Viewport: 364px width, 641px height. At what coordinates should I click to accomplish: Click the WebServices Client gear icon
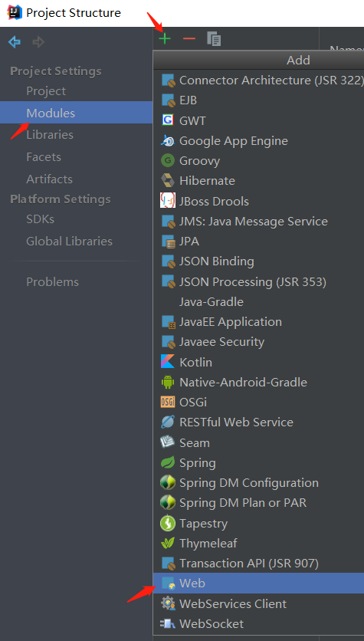[x=168, y=603]
